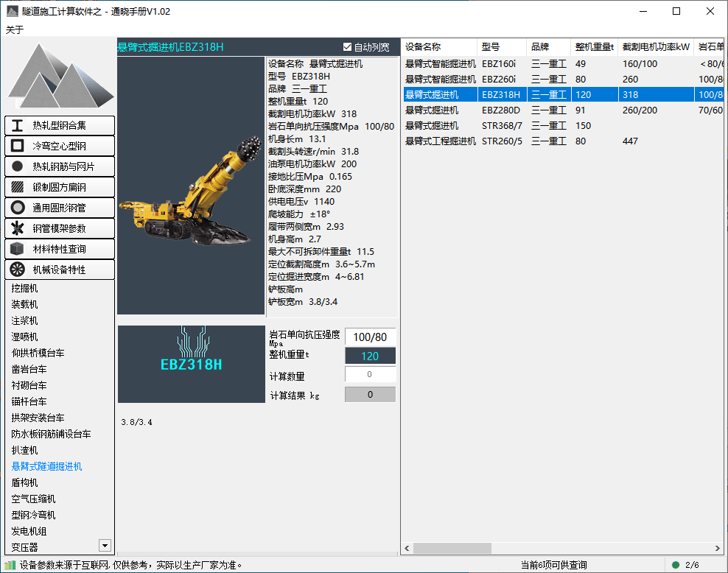
Task: Select 湿喷机 in the equipment list
Action: [24, 337]
